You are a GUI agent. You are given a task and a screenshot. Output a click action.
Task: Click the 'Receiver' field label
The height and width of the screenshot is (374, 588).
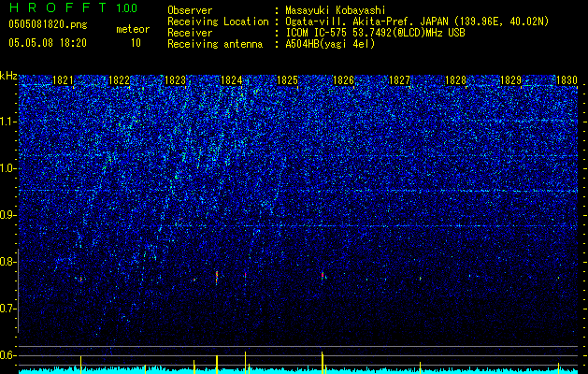(x=190, y=33)
